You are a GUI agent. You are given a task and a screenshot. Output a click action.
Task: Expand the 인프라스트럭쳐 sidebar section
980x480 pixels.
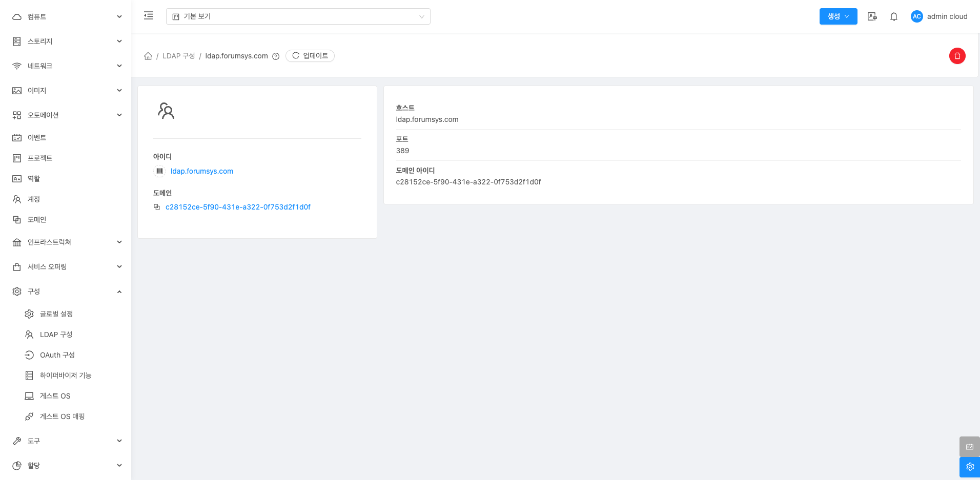tap(66, 242)
